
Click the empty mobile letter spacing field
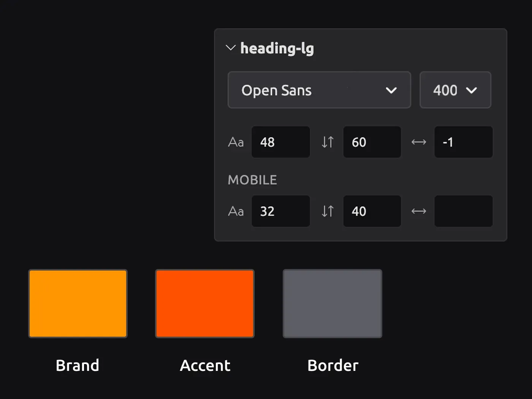point(463,211)
